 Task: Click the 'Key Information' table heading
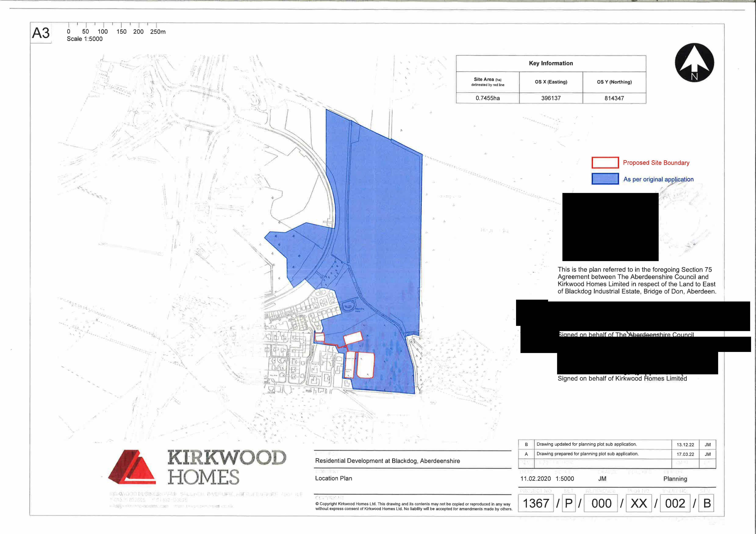coord(551,63)
